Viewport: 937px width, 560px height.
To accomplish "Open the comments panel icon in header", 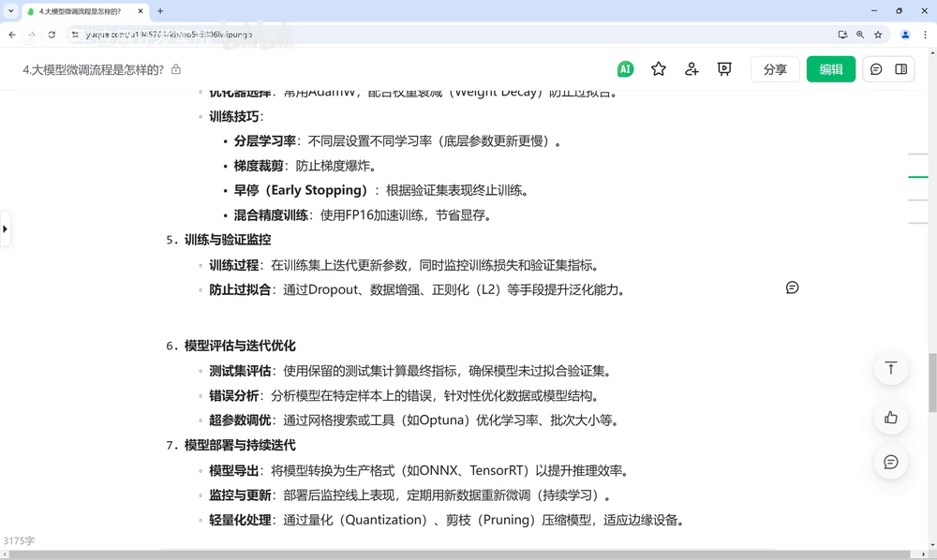I will (x=876, y=69).
